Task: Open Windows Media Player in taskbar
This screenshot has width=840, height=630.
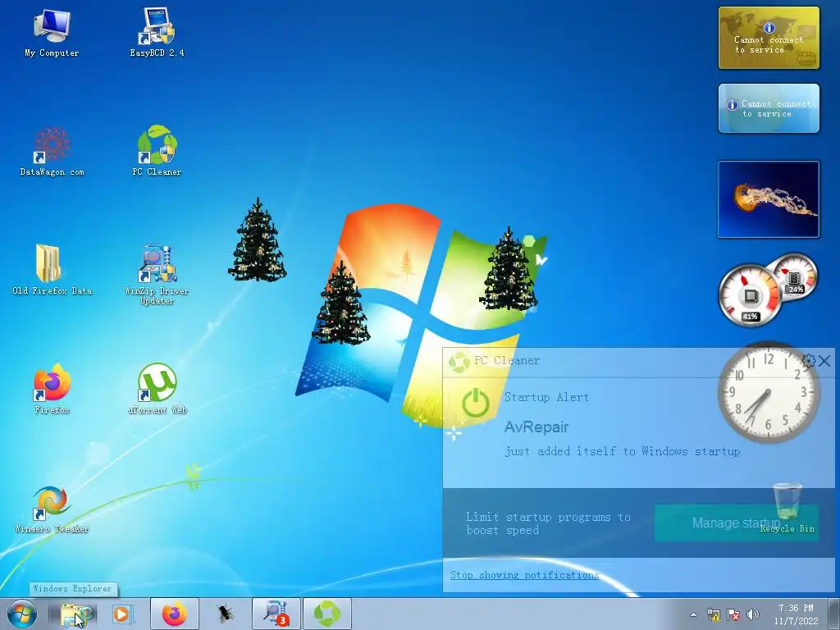Action: tap(122, 614)
